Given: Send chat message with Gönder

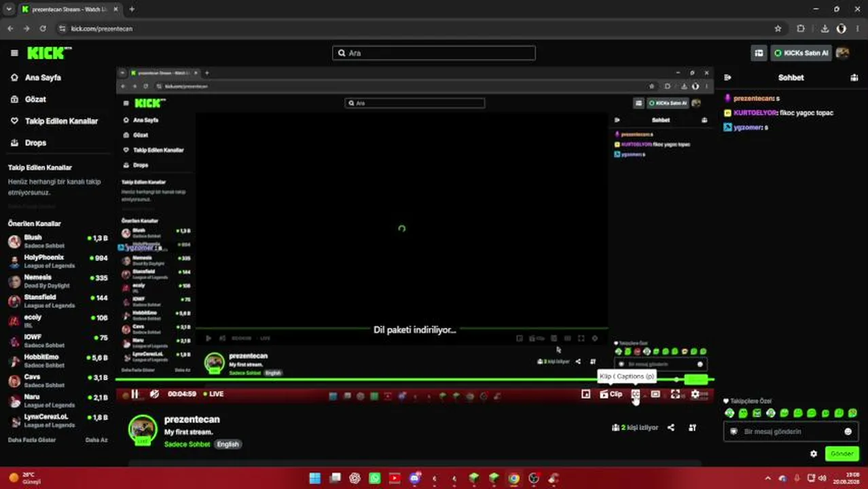Looking at the screenshot, I should pyautogui.click(x=842, y=454).
